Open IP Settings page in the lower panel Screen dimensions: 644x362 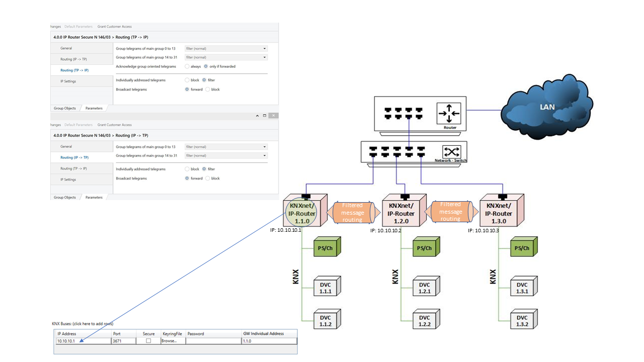(x=68, y=179)
